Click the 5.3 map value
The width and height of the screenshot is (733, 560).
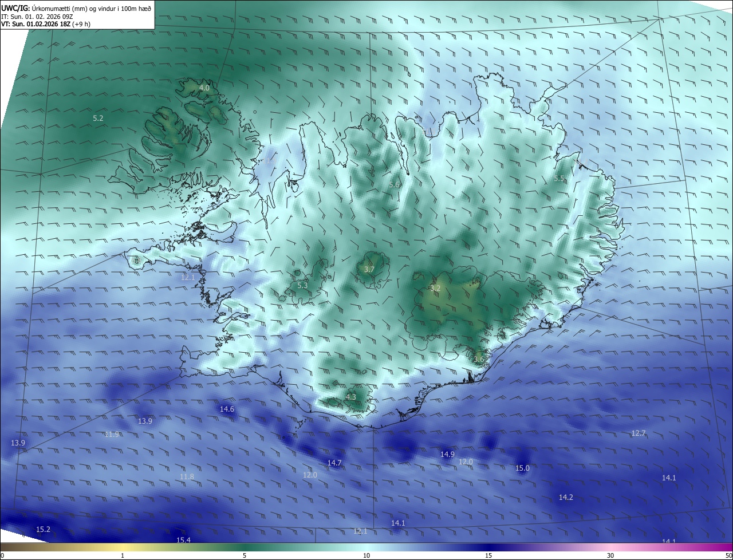302,285
